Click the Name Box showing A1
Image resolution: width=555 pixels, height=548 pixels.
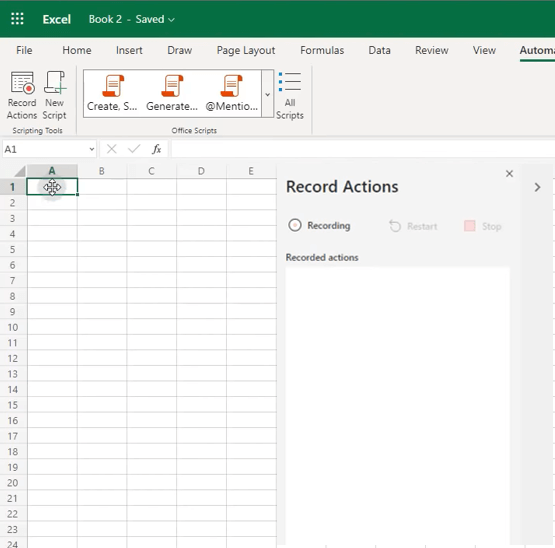[45, 149]
